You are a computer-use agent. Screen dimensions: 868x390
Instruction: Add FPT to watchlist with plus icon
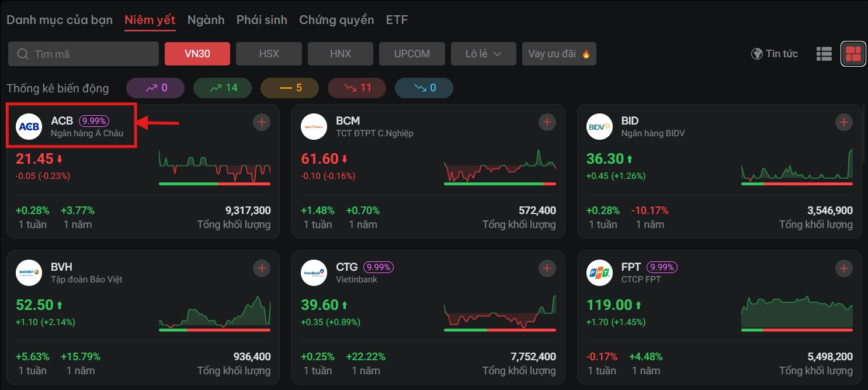tap(843, 268)
